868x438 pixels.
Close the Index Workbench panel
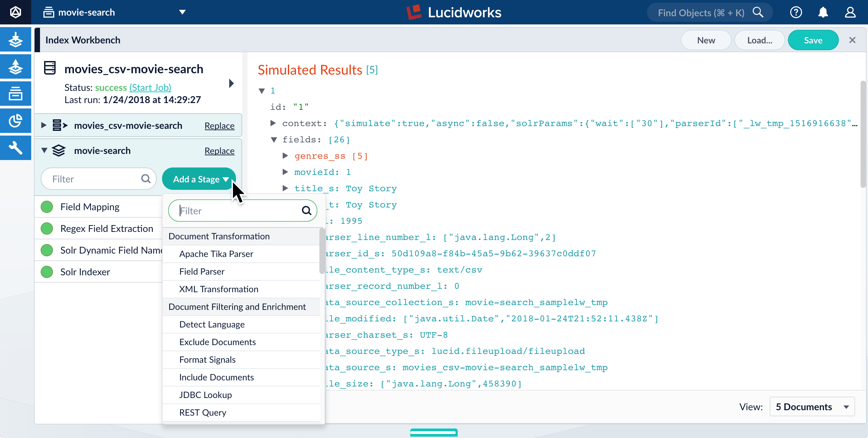pyautogui.click(x=852, y=40)
